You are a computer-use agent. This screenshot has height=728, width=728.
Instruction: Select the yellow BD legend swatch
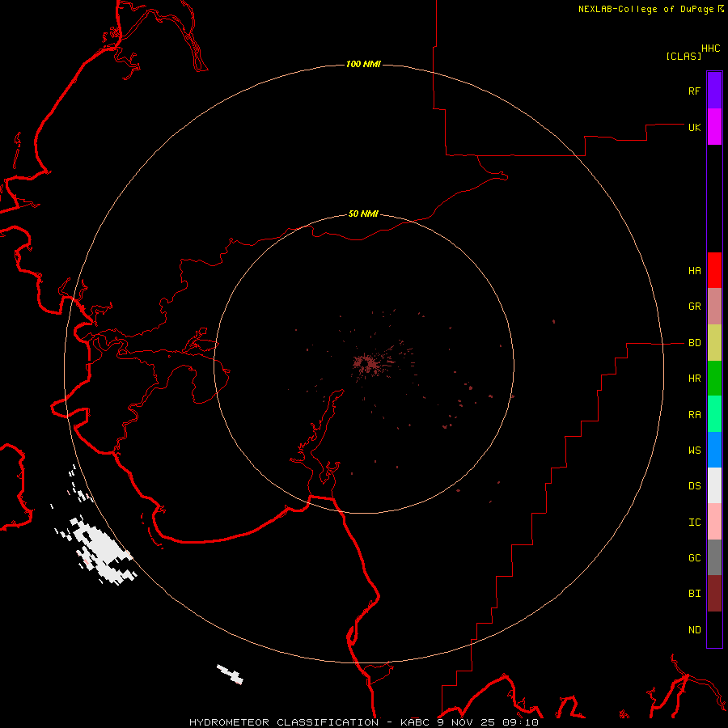pyautogui.click(x=714, y=343)
